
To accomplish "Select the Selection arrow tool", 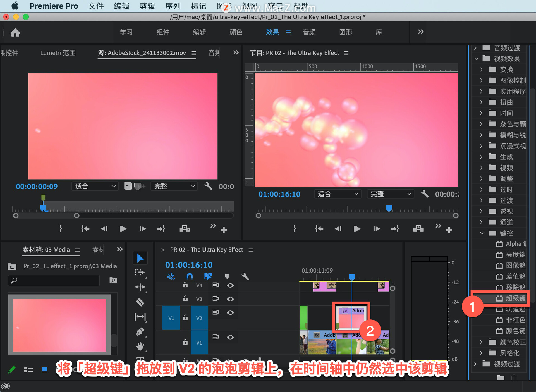I will tap(140, 258).
